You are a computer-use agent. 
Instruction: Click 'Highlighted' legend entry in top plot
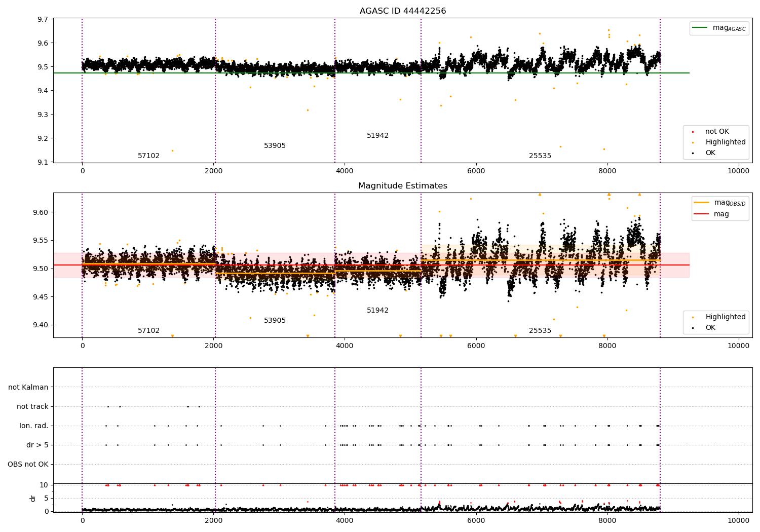coord(726,142)
